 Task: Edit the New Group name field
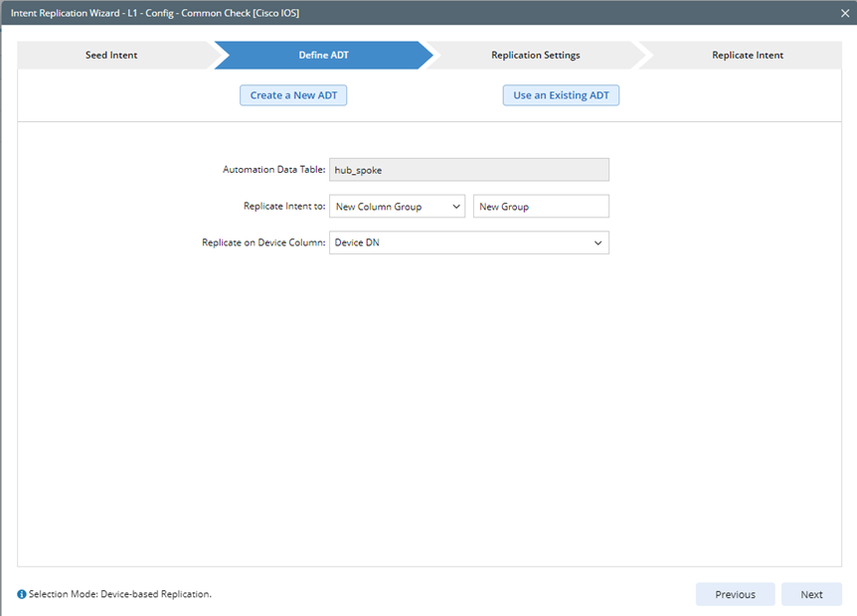[x=541, y=207]
